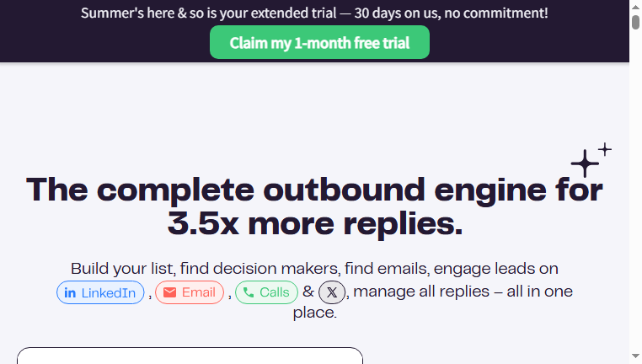This screenshot has height=364, width=642.
Task: Click the vertical scrollbar thumb
Action: pos(635,22)
